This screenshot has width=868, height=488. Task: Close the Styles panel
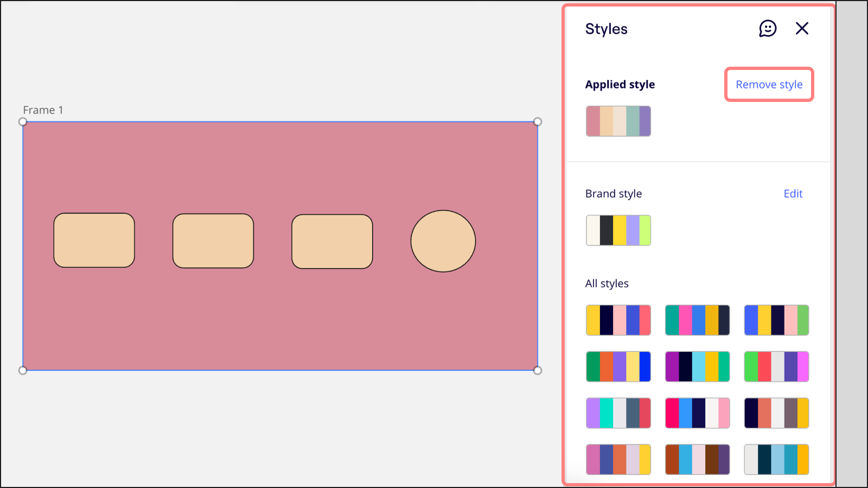coord(802,29)
